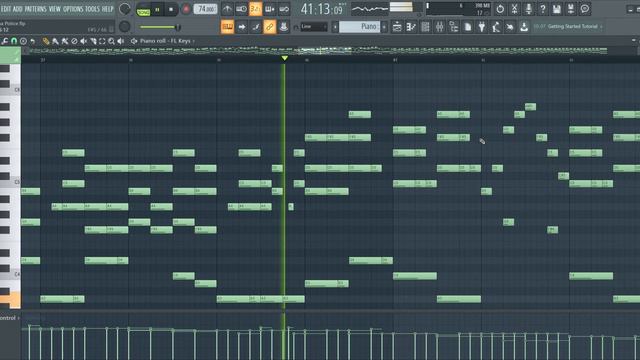The width and height of the screenshot is (640, 360).
Task: Open the TOOLS menu
Action: 92,9
